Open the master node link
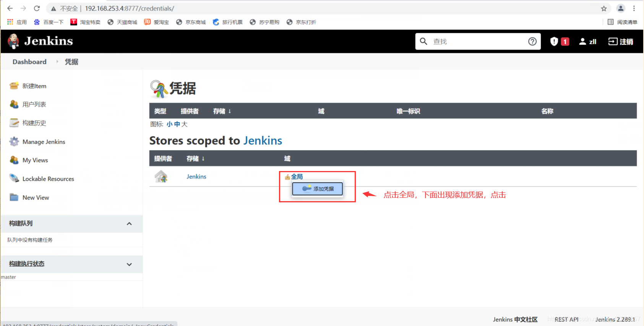The width and height of the screenshot is (644, 326). [x=8, y=277]
